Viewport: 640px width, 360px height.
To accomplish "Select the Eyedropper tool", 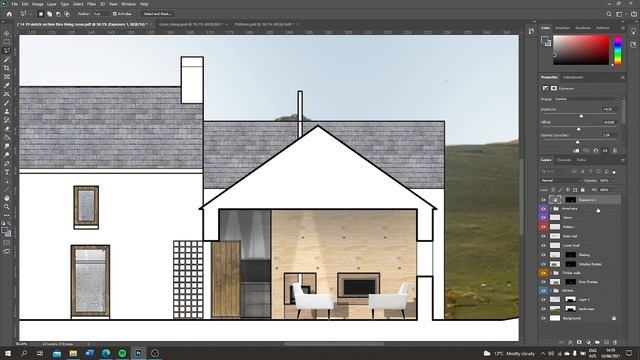I will coord(7,85).
